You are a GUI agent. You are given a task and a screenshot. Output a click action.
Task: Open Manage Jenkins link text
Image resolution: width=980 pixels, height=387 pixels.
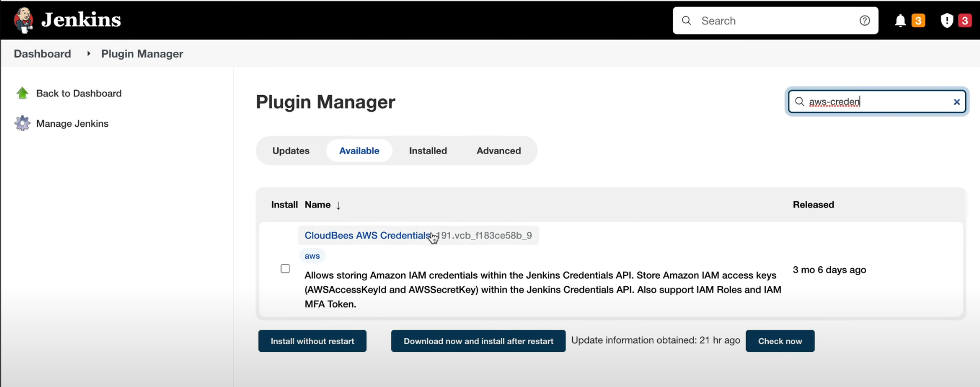pyautogui.click(x=72, y=123)
